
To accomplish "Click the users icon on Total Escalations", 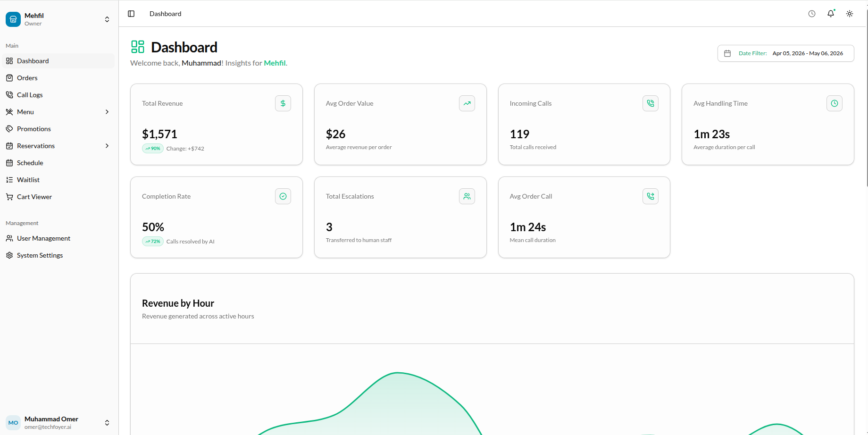I will coord(467,196).
